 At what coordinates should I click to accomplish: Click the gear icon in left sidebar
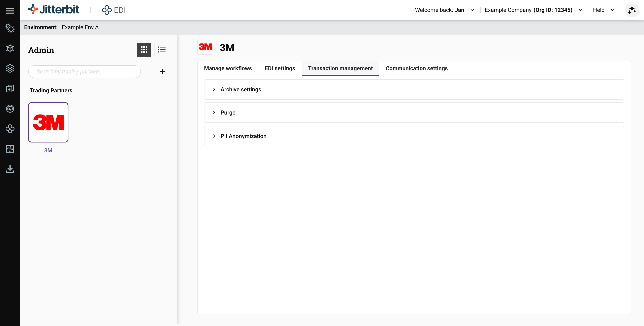(10, 28)
